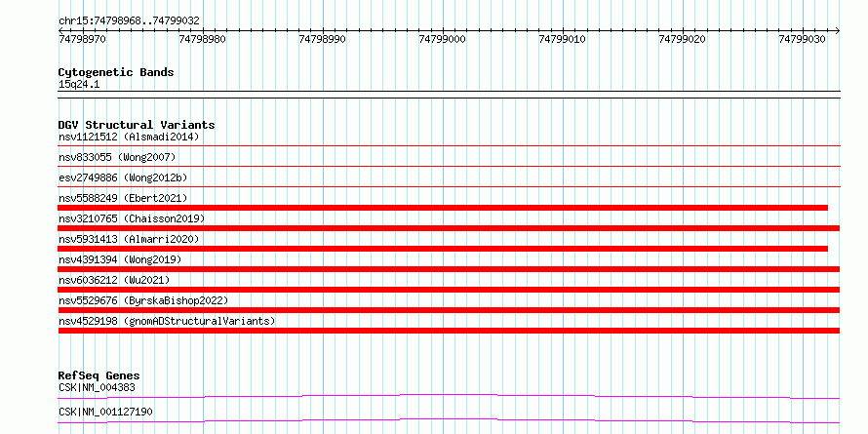Select the DGV Structural Variants track title
Image resolution: width=868 pixels, height=434 pixels.
coord(137,125)
